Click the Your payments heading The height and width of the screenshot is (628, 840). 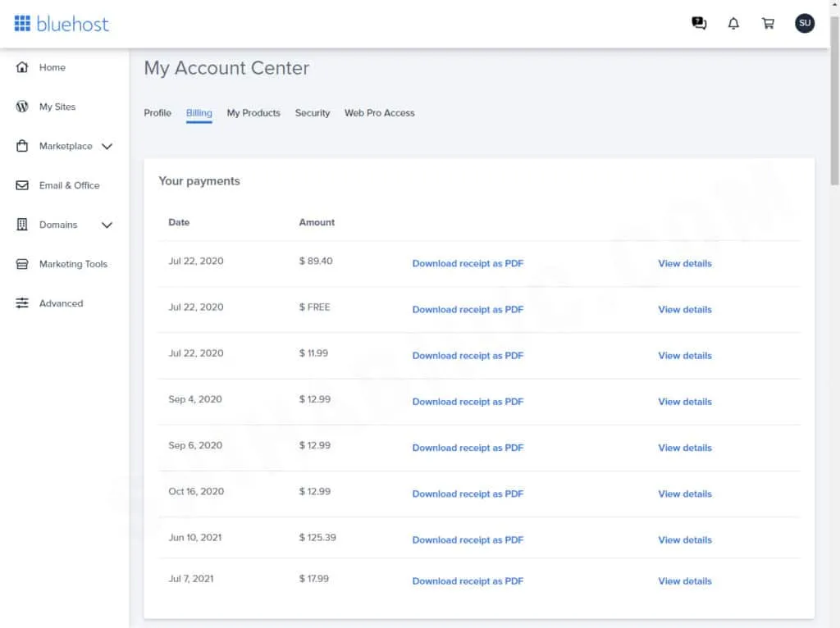(199, 181)
